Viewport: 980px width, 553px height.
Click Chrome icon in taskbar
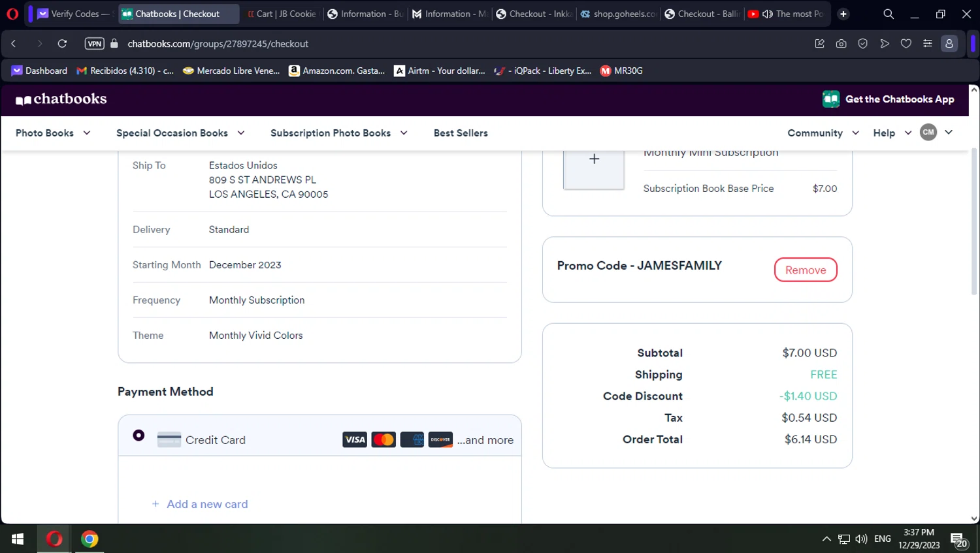point(90,539)
